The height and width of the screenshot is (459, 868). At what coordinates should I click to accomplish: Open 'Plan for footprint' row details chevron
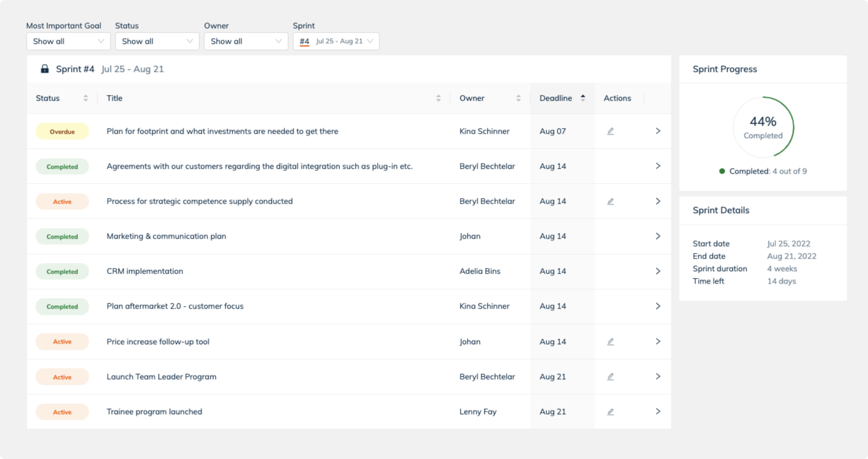(x=658, y=131)
